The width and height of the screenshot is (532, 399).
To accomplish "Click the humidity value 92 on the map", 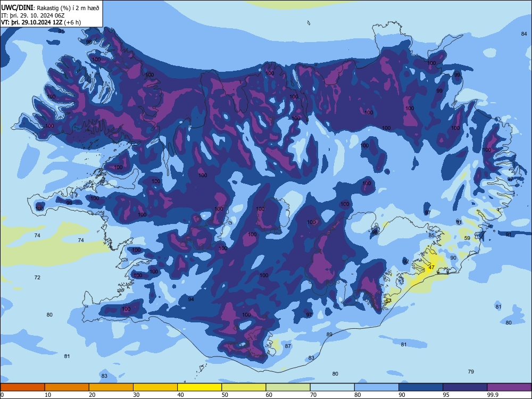I will [x=406, y=262].
